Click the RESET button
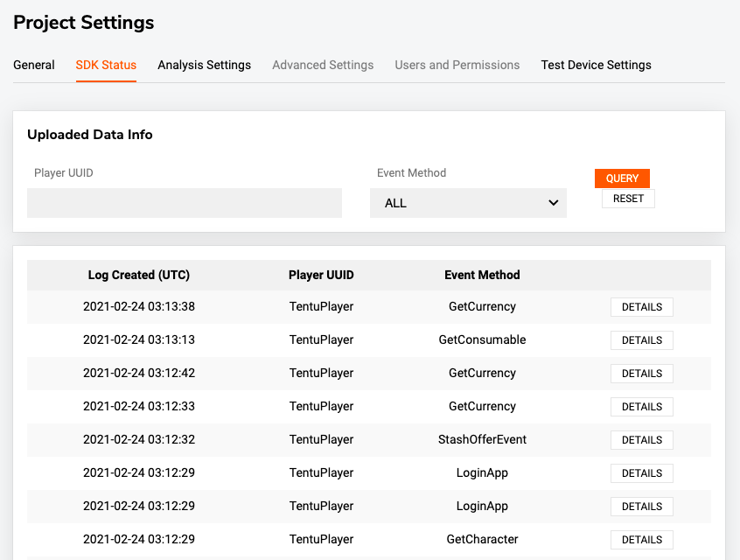740x560 pixels. click(628, 199)
